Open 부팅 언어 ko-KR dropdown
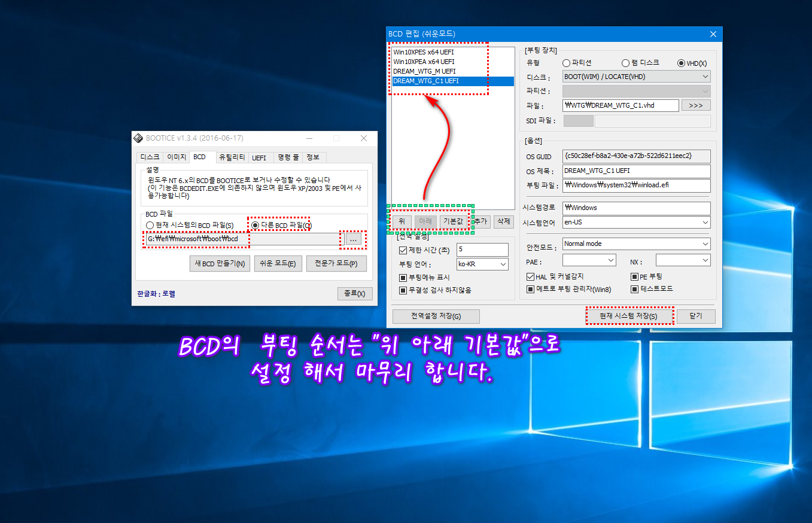 [x=482, y=264]
